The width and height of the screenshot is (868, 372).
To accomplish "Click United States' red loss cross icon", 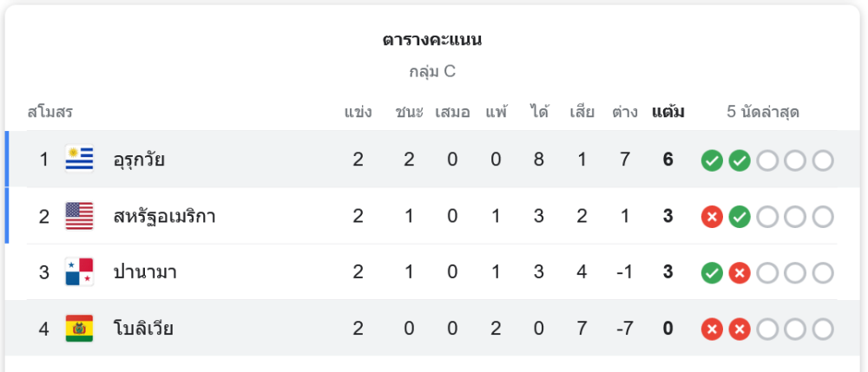I will tap(712, 217).
